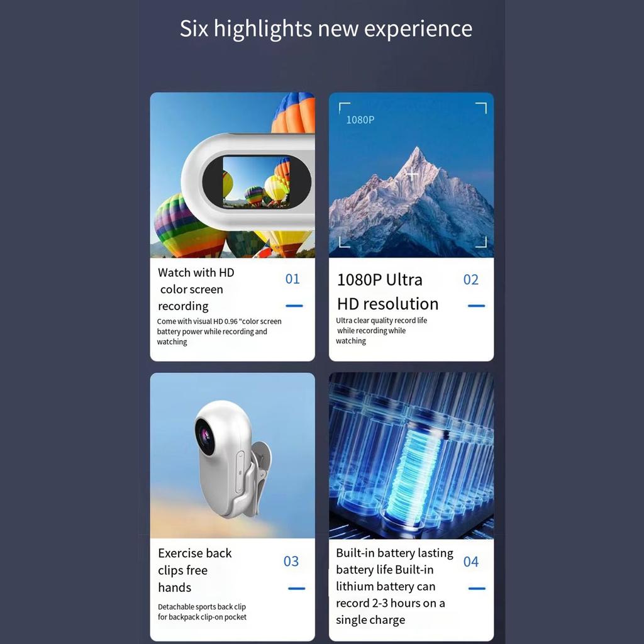Click the number 03 badge

291,561
